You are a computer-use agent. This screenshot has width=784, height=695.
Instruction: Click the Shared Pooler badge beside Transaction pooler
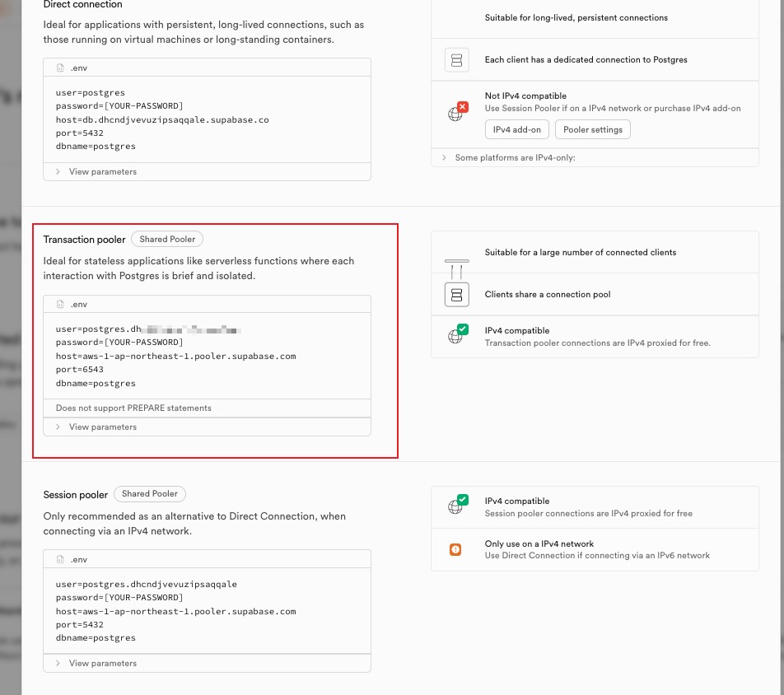(167, 240)
